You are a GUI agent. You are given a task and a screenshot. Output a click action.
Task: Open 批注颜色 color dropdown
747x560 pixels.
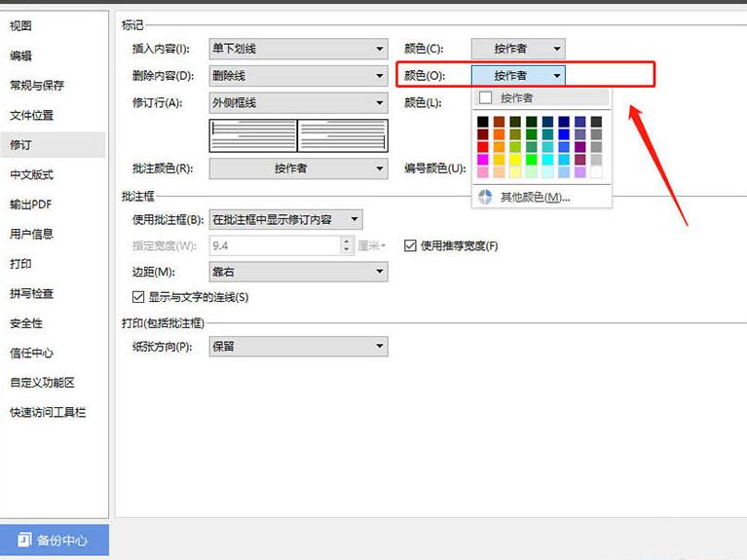click(x=299, y=168)
